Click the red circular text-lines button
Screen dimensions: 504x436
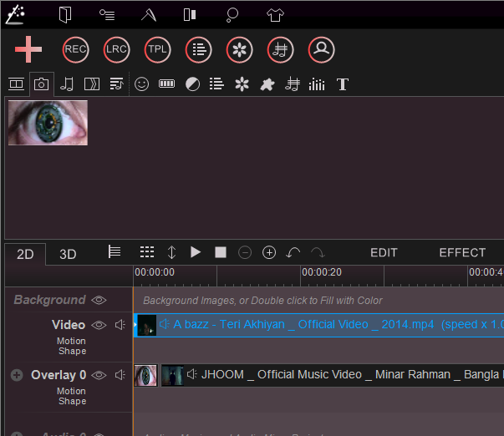click(x=198, y=50)
